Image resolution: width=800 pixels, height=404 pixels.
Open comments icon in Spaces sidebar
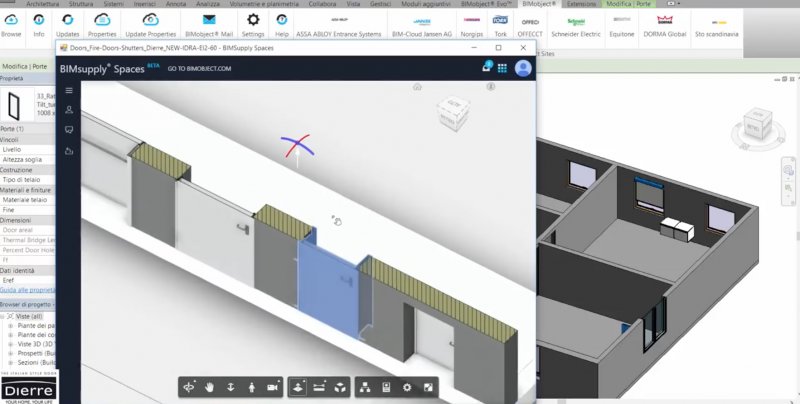pyautogui.click(x=69, y=130)
